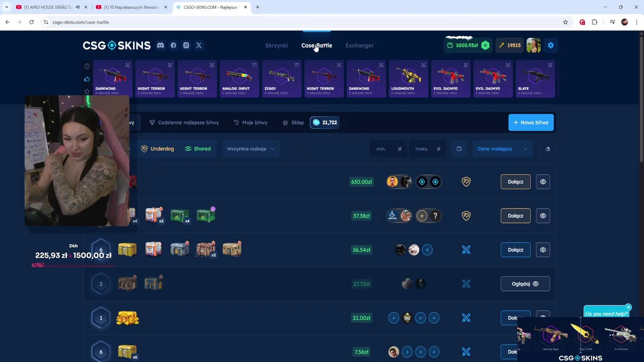Switch to 10 Najciekawszych Newsów browser tab
644x362 pixels.
(130, 7)
